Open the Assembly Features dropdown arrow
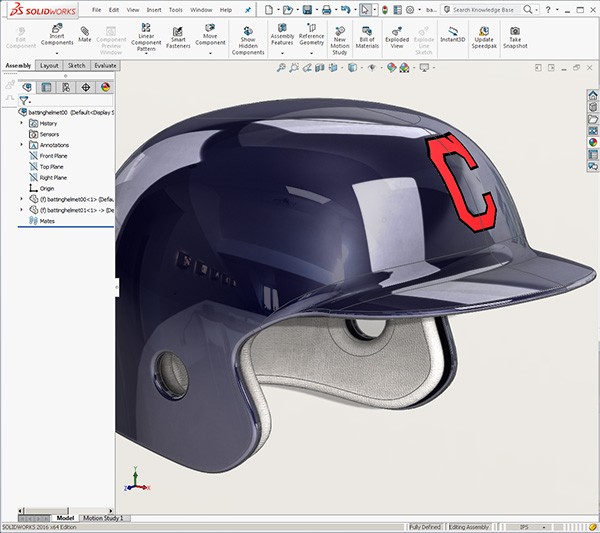 pyautogui.click(x=282, y=53)
